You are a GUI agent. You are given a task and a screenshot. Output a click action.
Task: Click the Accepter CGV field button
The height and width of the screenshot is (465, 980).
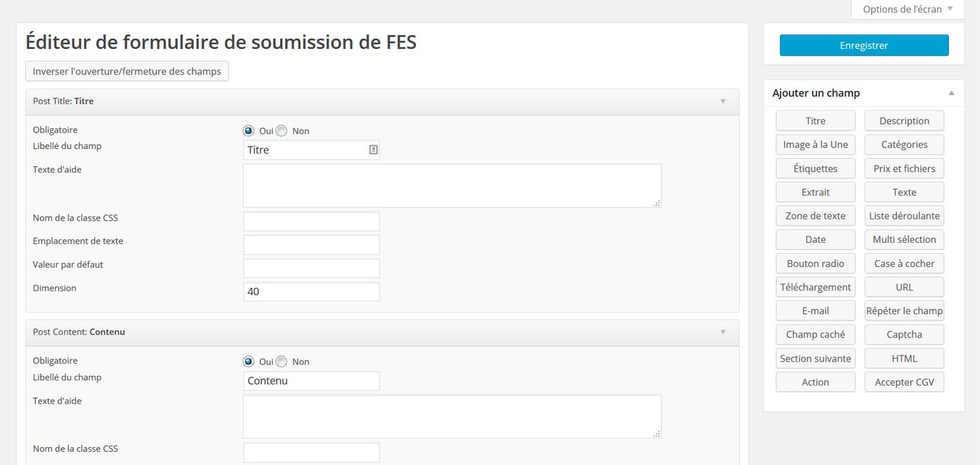point(904,382)
